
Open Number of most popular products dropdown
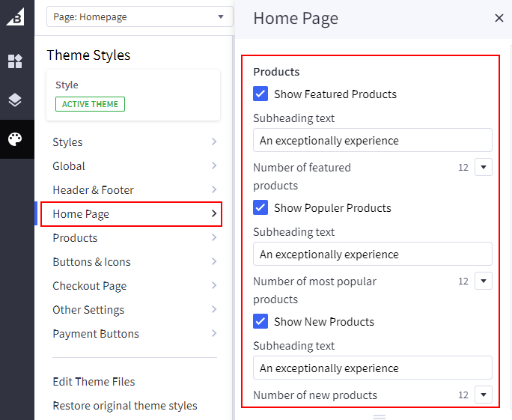click(x=484, y=281)
